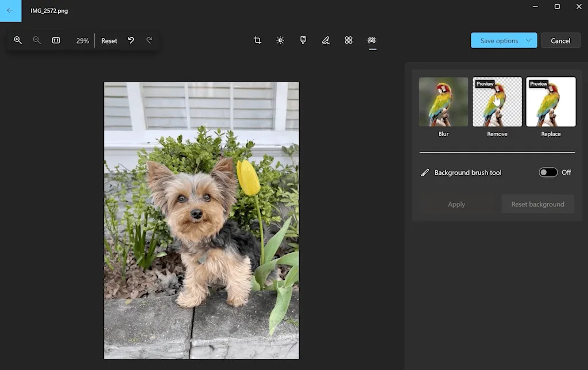Select the Remove background preview
Viewport: 588px width, 370px height.
(497, 102)
